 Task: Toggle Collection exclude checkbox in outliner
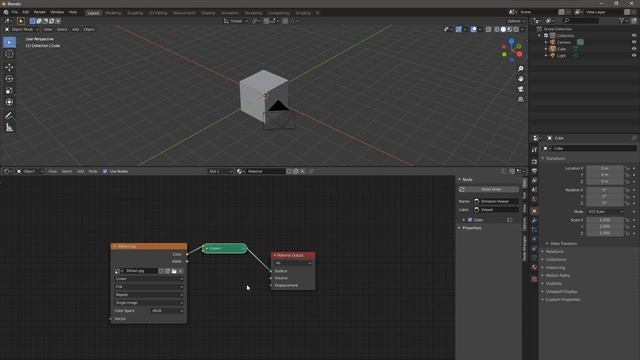pyautogui.click(x=546, y=36)
